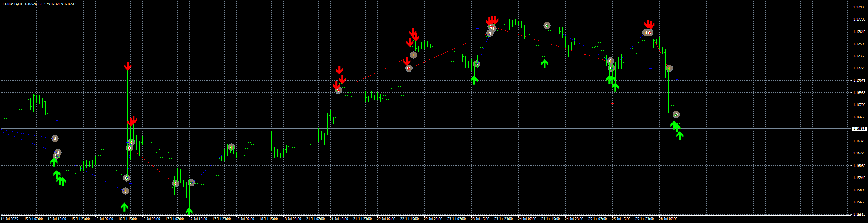Select the green-dot trade circle at 23 Jul 15:00

pyautogui.click(x=476, y=64)
